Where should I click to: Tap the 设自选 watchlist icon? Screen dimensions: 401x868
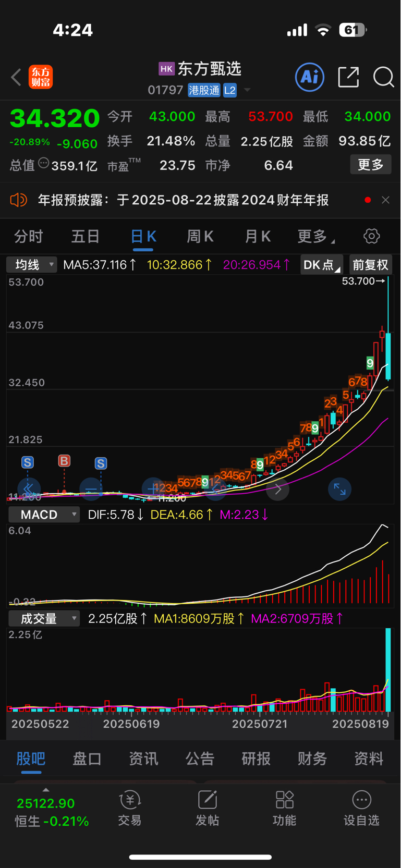(361, 809)
